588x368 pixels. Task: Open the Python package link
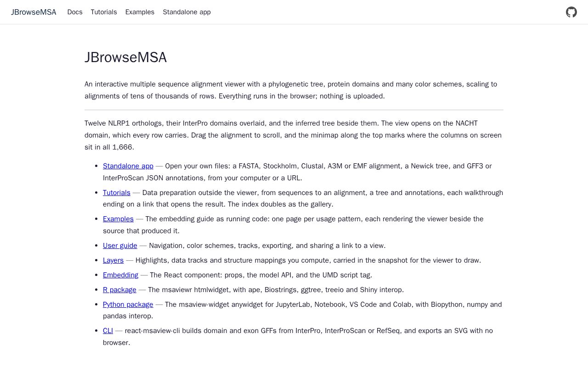coord(128,305)
